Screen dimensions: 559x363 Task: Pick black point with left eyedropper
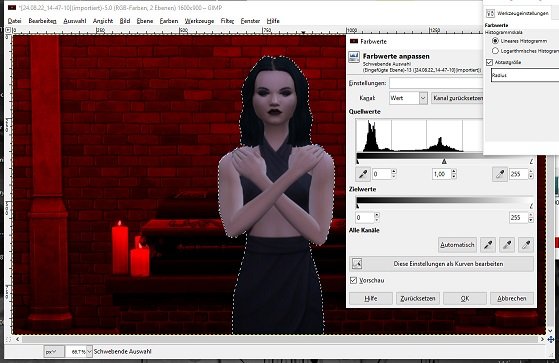click(363, 174)
